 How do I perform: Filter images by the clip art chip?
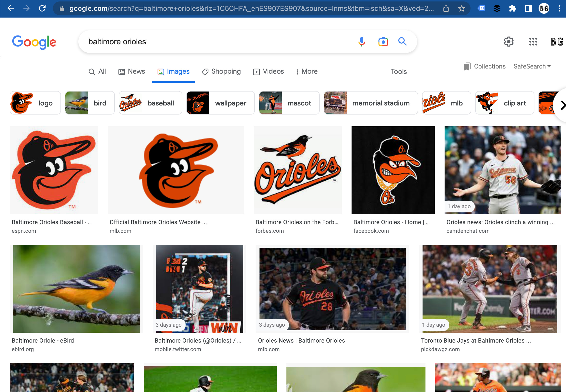(505, 103)
